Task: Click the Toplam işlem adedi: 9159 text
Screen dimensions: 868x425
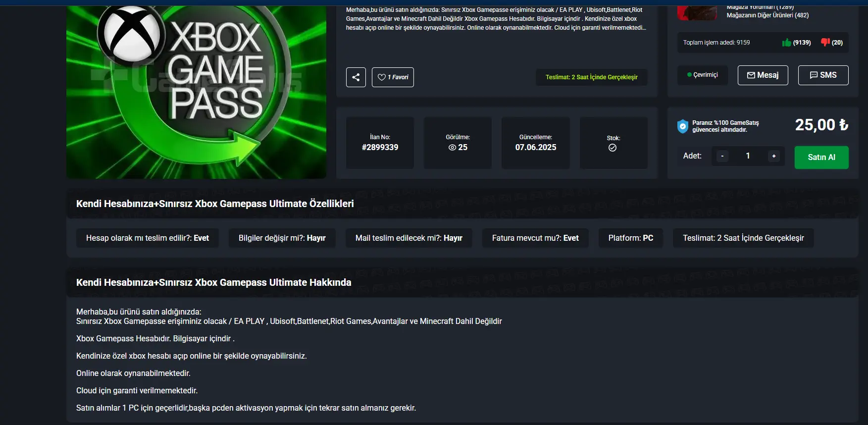Action: pos(716,43)
